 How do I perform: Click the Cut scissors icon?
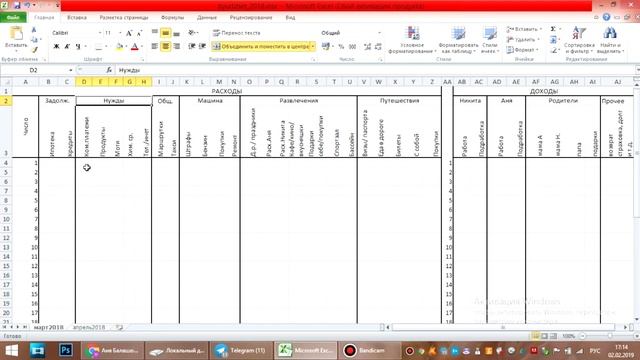(34, 30)
